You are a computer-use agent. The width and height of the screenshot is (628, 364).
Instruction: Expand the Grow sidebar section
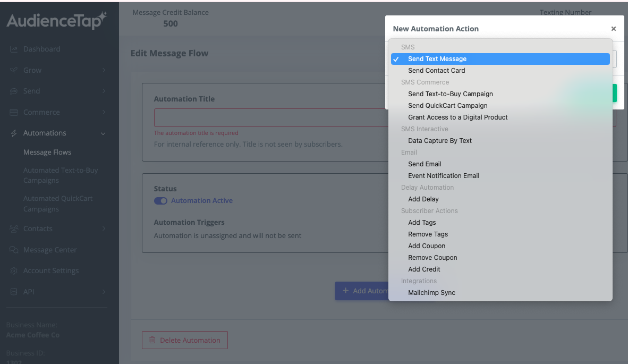pyautogui.click(x=104, y=70)
